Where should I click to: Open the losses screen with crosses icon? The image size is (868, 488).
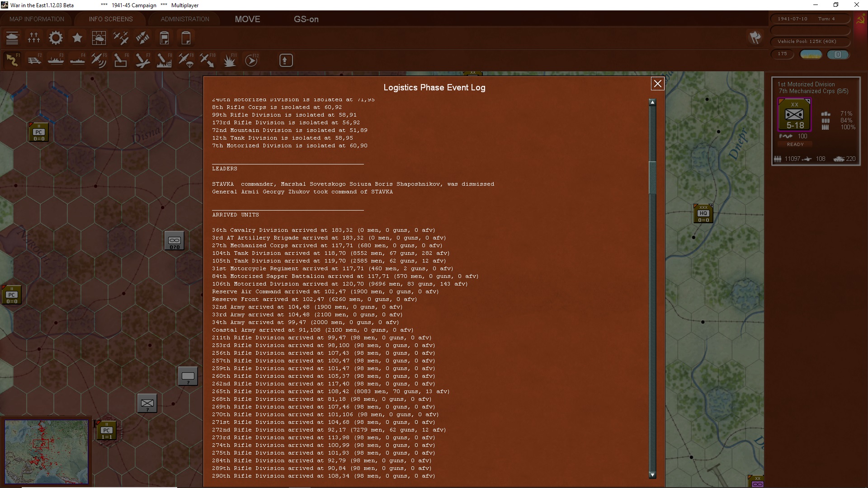[34, 38]
